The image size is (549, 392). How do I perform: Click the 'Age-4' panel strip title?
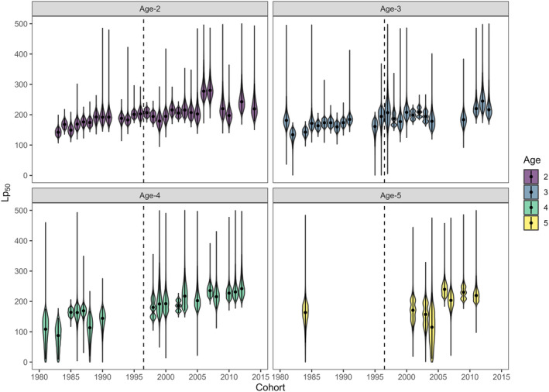(x=149, y=195)
